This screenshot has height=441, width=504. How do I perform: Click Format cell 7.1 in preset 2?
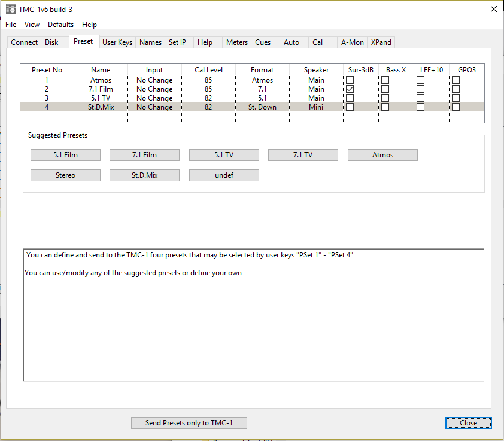point(262,89)
